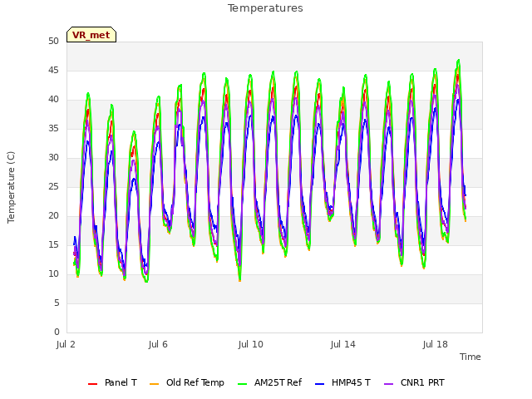The image size is (532, 399).
Task: Select the CNR1 PRT legend label
Action: (422, 382)
